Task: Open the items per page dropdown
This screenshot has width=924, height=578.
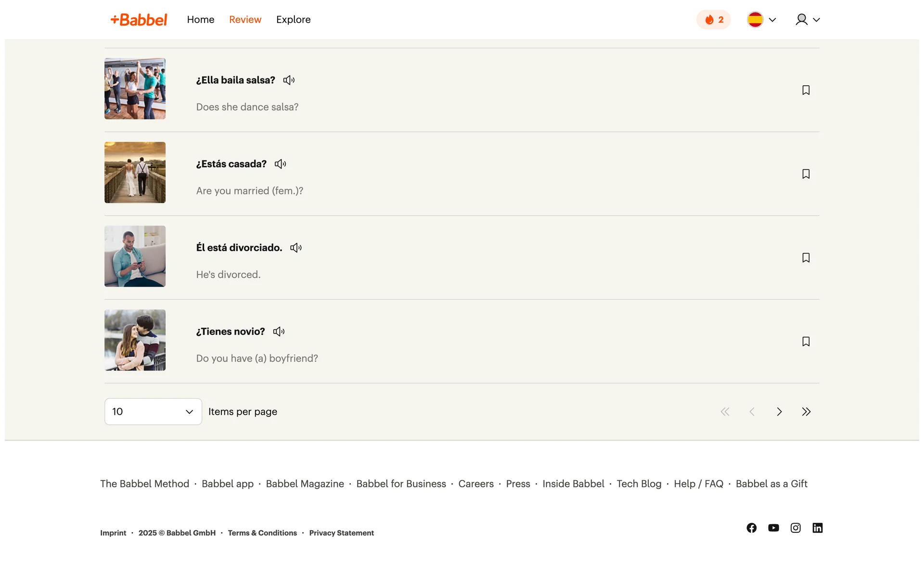Action: coord(153,412)
